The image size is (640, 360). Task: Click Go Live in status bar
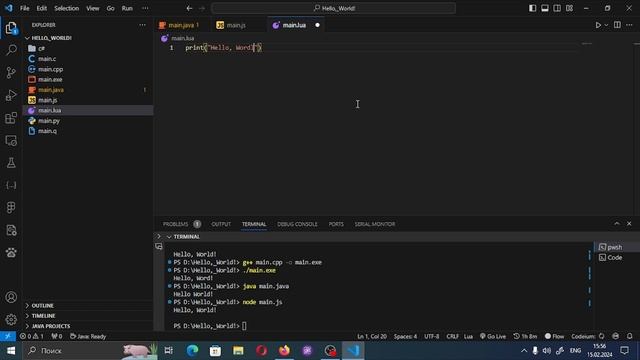click(x=493, y=336)
